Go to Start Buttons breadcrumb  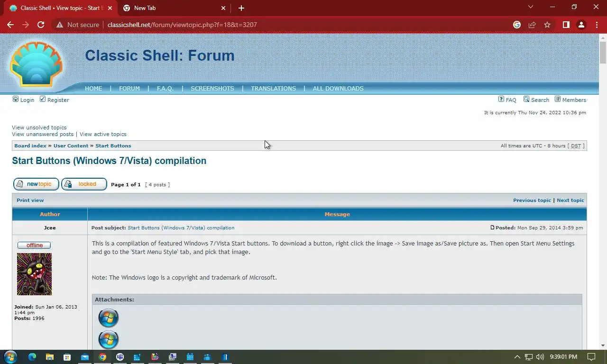(113, 146)
